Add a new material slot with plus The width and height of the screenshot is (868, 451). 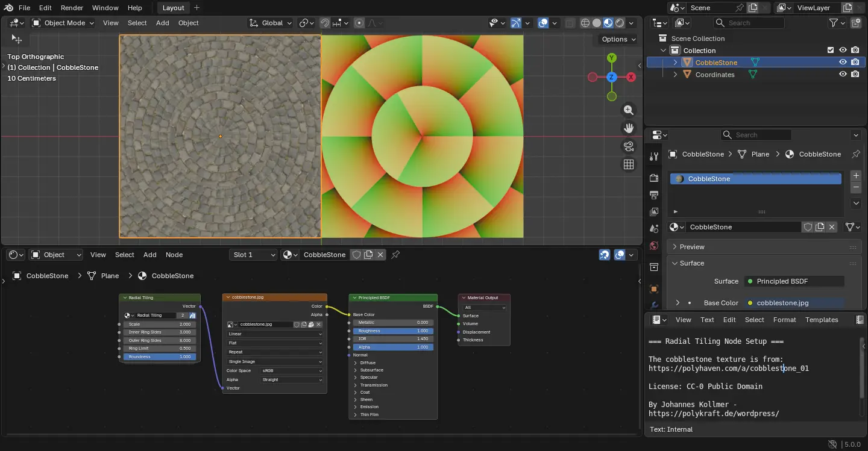pyautogui.click(x=855, y=176)
